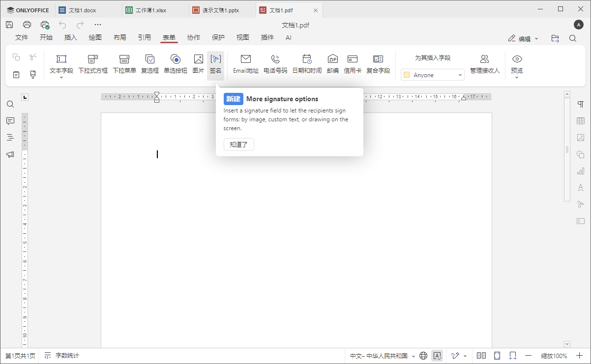The width and height of the screenshot is (591, 364).
Task: Insert Credit card field
Action: click(x=353, y=64)
